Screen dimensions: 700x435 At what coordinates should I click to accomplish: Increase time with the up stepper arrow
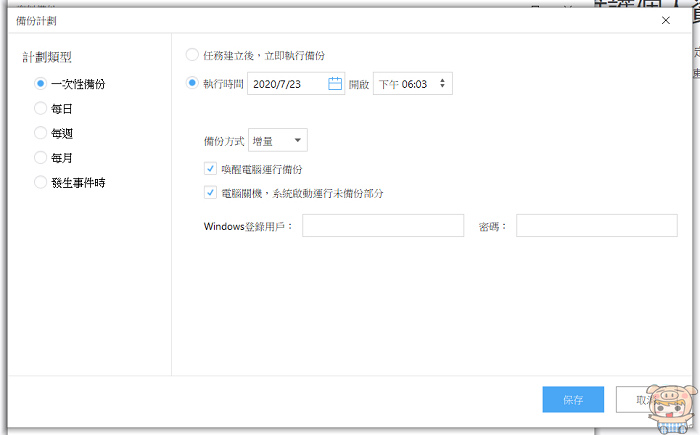442,79
